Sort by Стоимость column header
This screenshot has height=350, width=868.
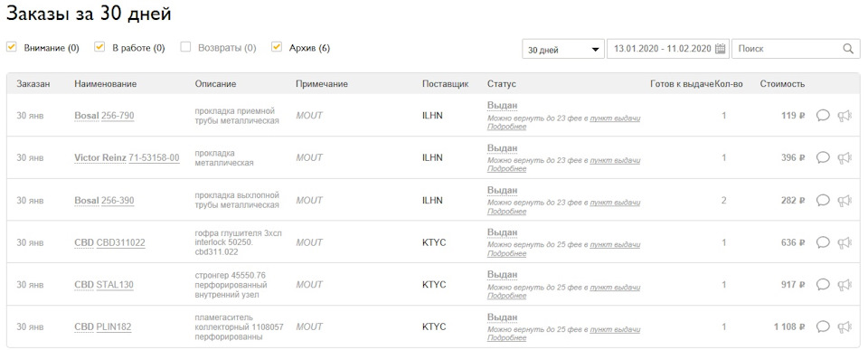(x=782, y=84)
